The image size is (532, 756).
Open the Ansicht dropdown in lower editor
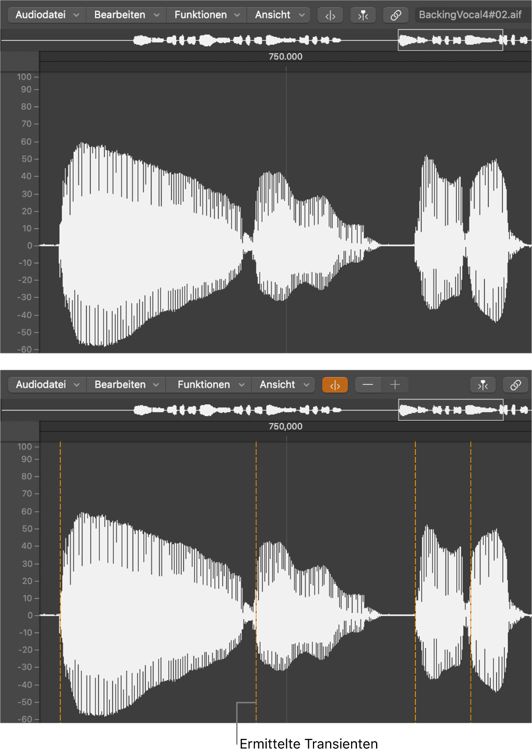click(283, 385)
